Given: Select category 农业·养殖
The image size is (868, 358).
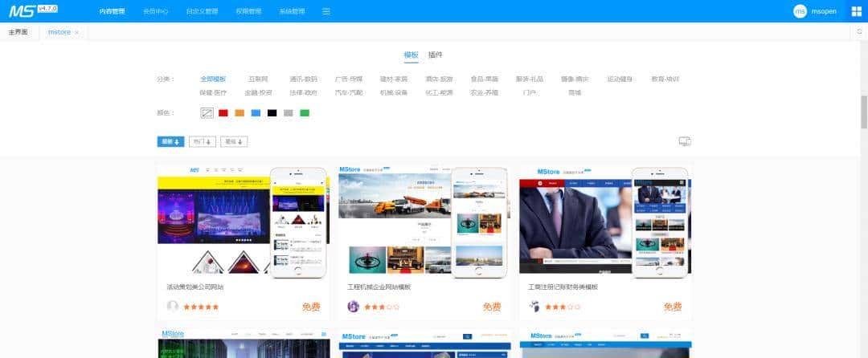Looking at the screenshot, I should (x=485, y=93).
